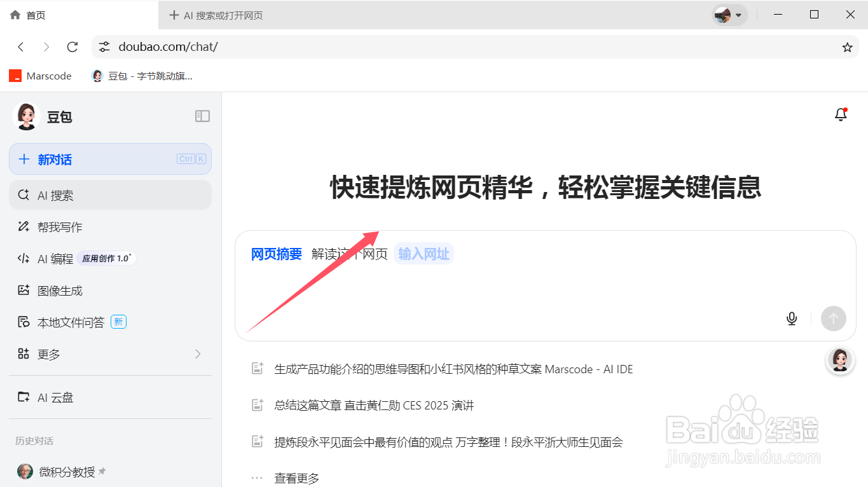Expand the 更多 chevron

coord(198,354)
